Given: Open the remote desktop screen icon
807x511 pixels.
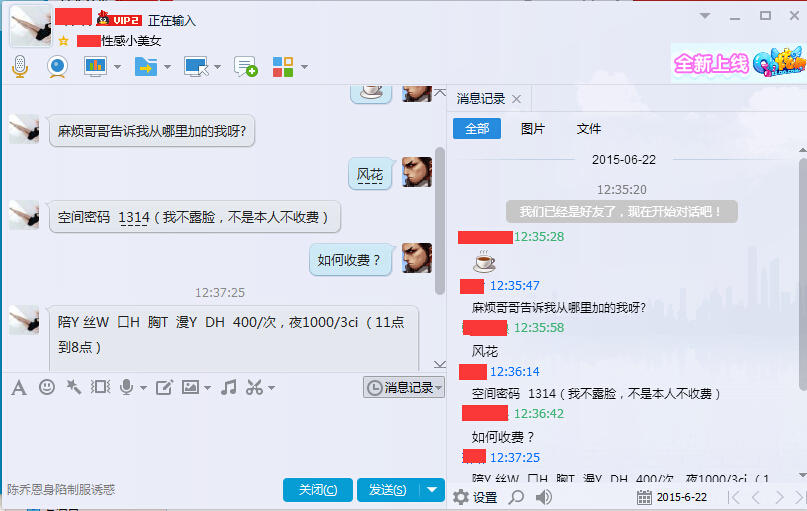Looking at the screenshot, I should coord(196,67).
